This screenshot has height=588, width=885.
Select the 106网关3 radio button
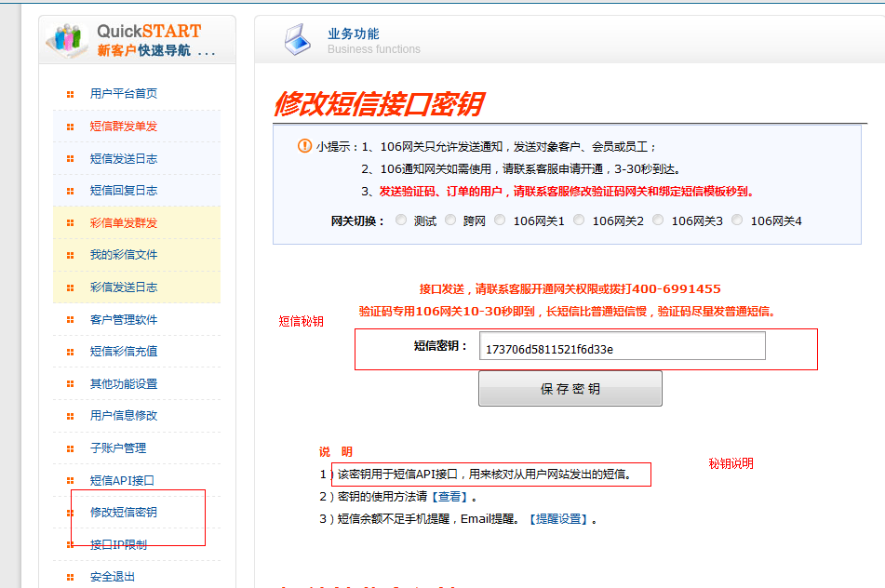(658, 220)
